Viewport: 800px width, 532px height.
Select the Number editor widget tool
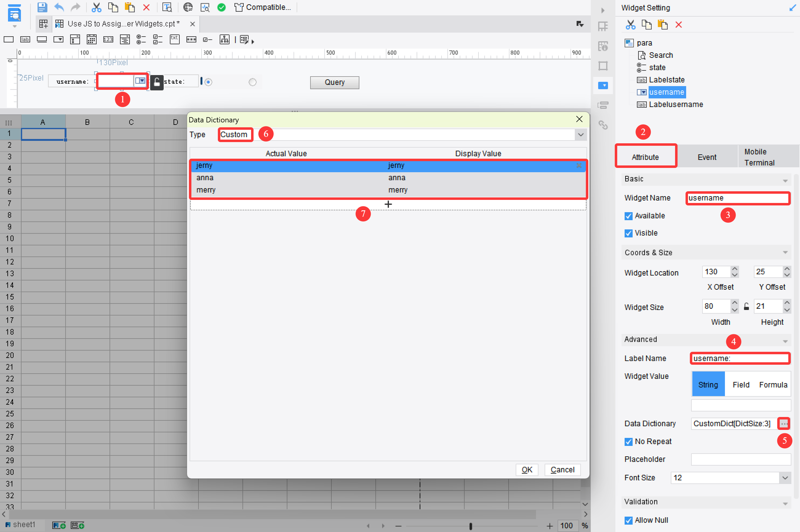click(108, 39)
